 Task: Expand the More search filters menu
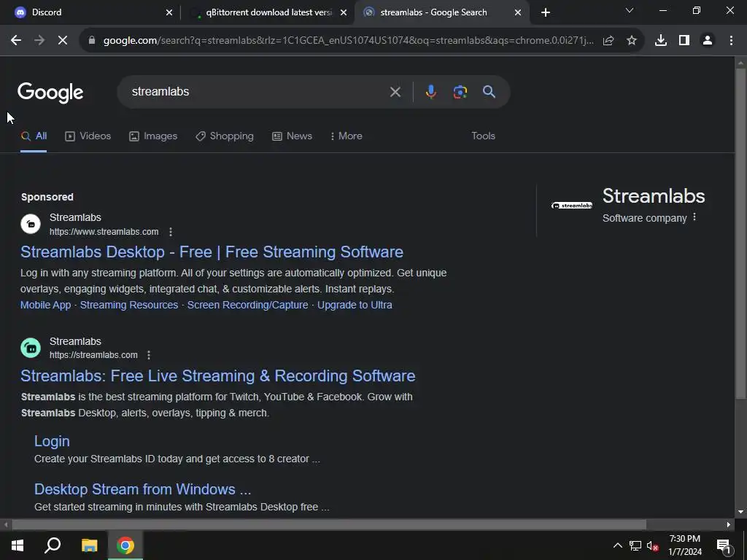point(347,136)
